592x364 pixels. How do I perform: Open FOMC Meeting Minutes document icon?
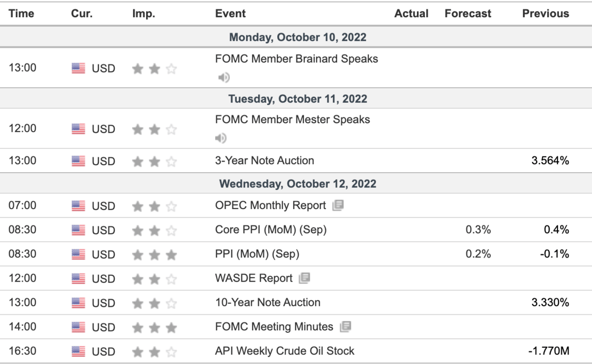[345, 327]
